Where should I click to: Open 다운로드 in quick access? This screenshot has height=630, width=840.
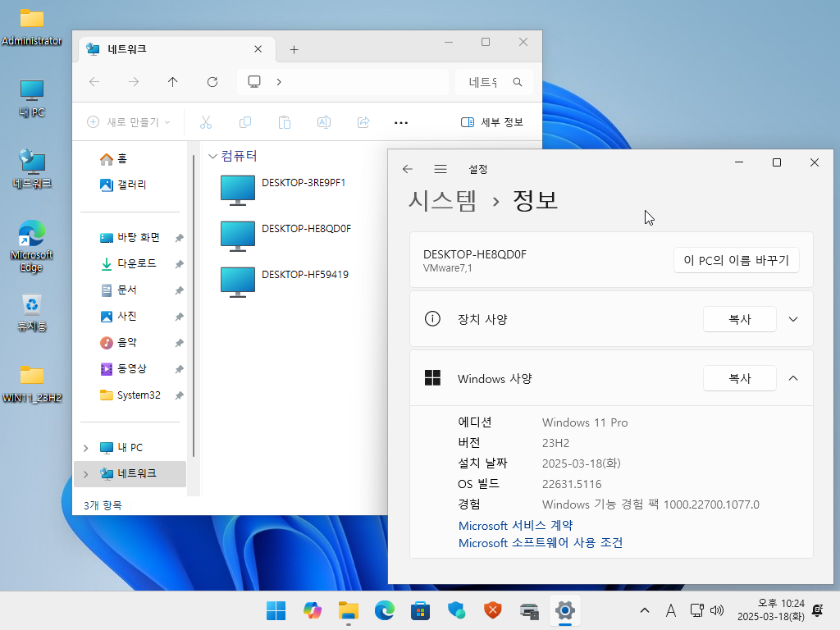coord(129,263)
